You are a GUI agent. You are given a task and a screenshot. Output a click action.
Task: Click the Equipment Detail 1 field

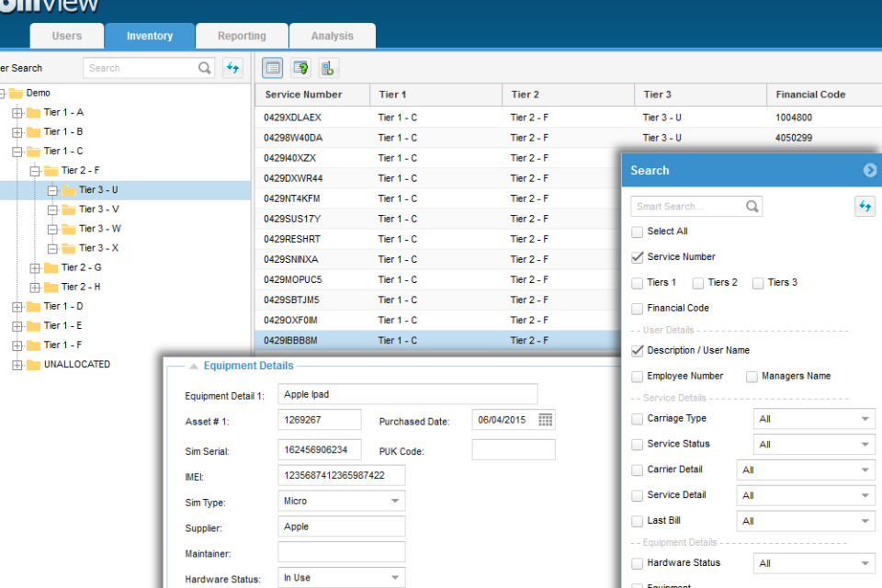tap(408, 394)
